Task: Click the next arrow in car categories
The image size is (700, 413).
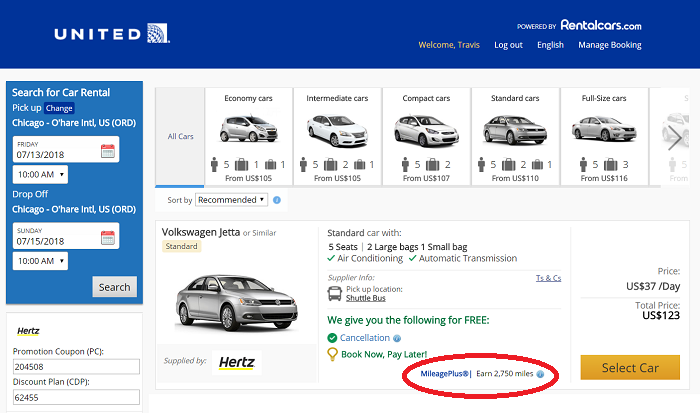Action: (x=675, y=138)
